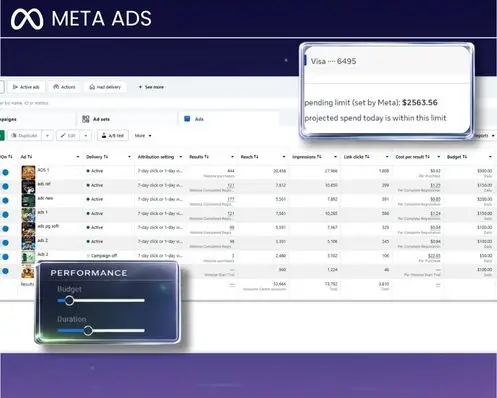497x398 pixels.
Task: Click the blue Ads tab icon
Action: (x=187, y=119)
